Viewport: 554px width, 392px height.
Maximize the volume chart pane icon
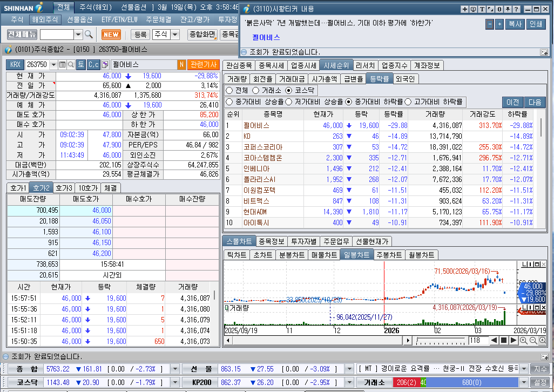coord(538,308)
